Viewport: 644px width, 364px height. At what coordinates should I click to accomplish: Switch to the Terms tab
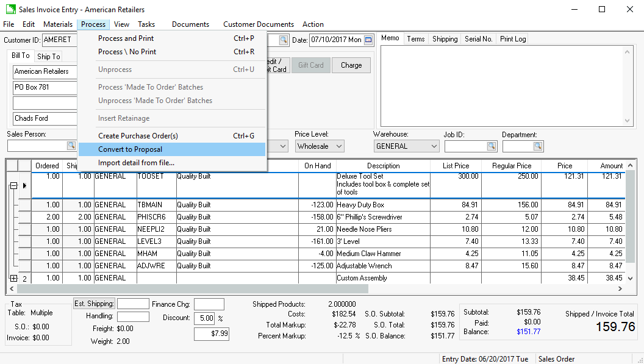pos(415,39)
